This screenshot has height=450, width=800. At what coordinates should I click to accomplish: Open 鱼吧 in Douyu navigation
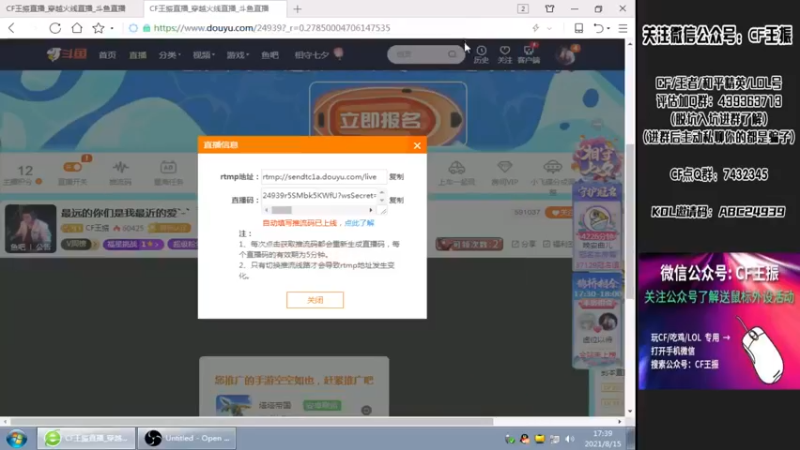(270, 55)
